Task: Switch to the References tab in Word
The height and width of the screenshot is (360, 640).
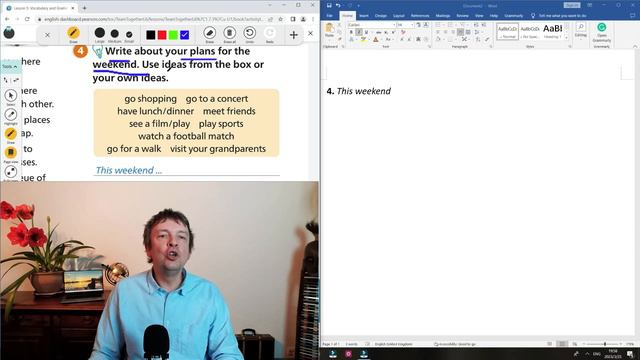Action: [x=420, y=16]
